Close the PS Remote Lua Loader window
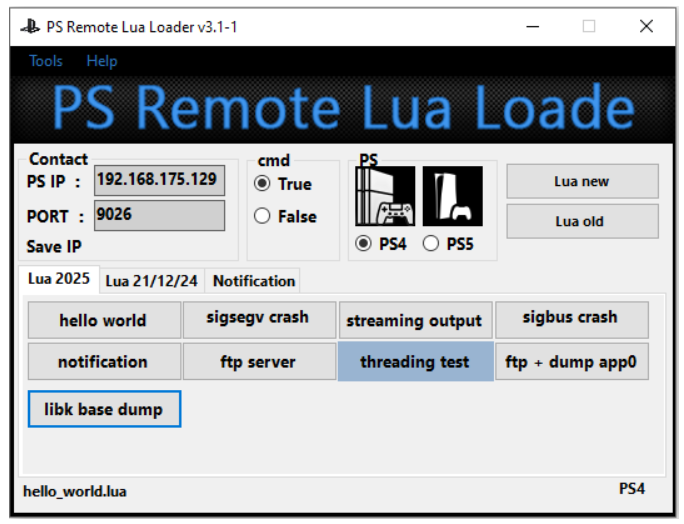 [646, 27]
